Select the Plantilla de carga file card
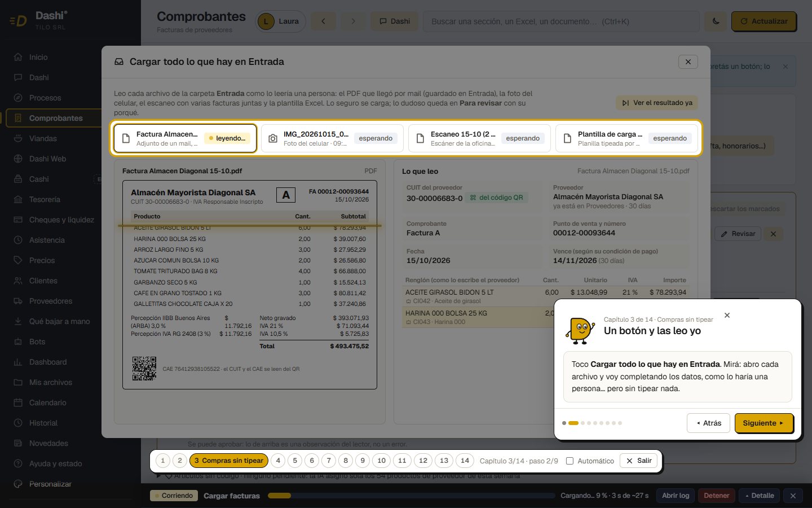 pos(626,138)
